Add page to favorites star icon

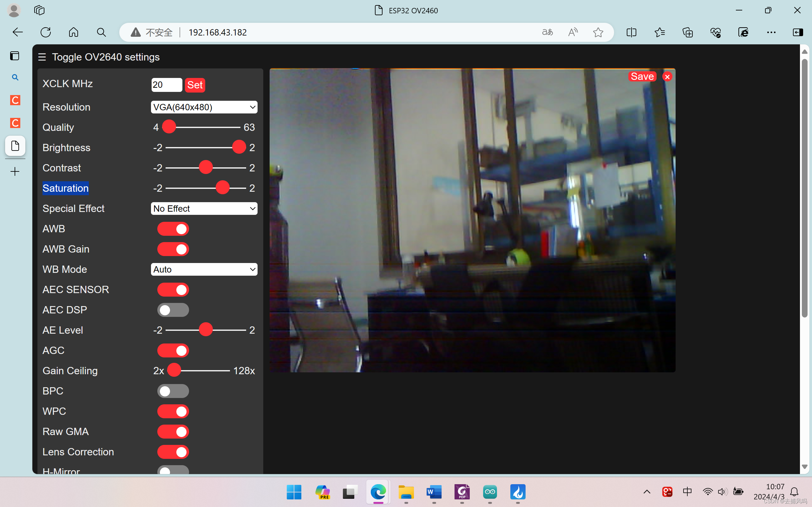pos(598,32)
